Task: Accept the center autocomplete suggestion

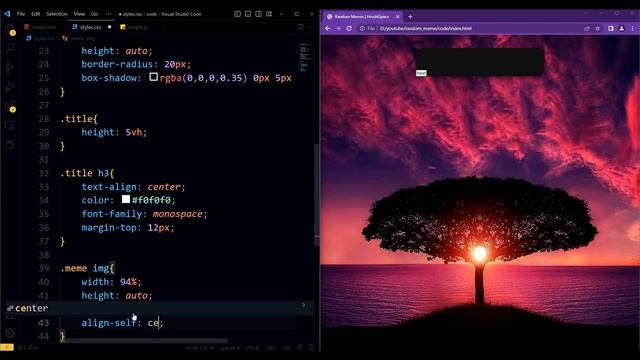Action: click(x=159, y=308)
